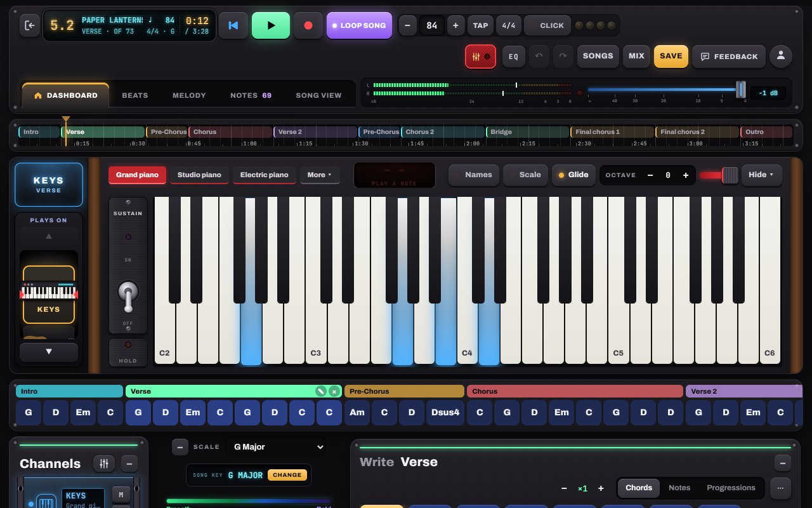Toggle the metronome Click button
812x508 pixels.
[547, 25]
